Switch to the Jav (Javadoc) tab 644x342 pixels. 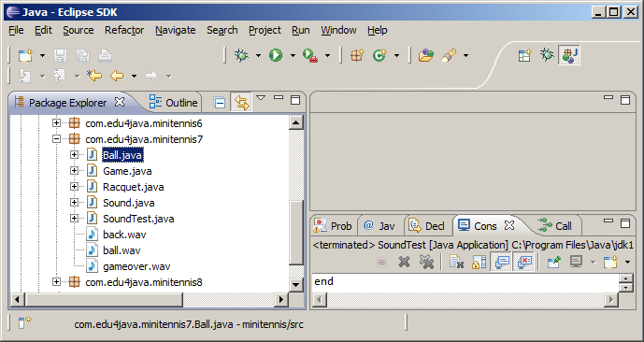(x=379, y=226)
